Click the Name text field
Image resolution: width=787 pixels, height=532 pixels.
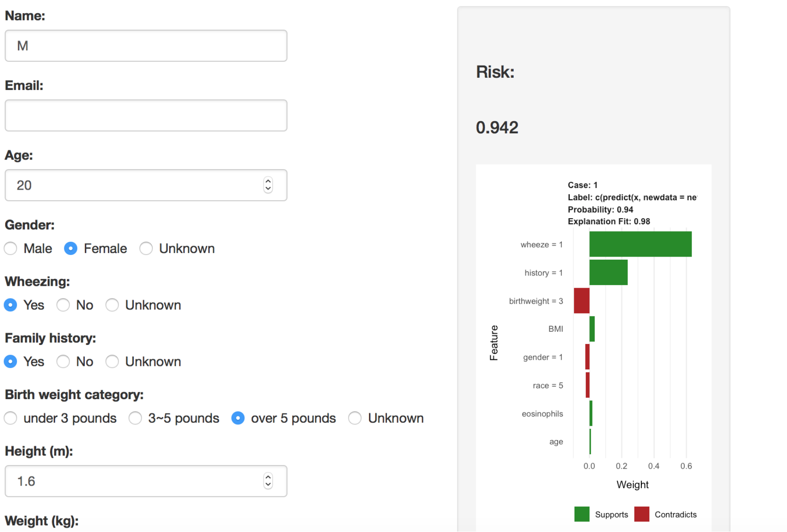pyautogui.click(x=146, y=46)
